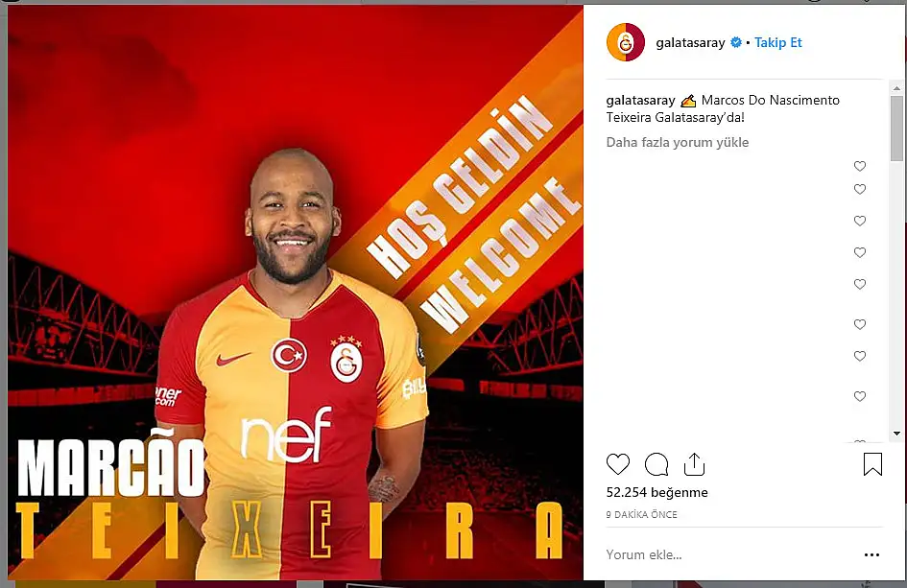The image size is (907, 588).
Task: Click the comments scrollbar thumb
Action: point(896,129)
